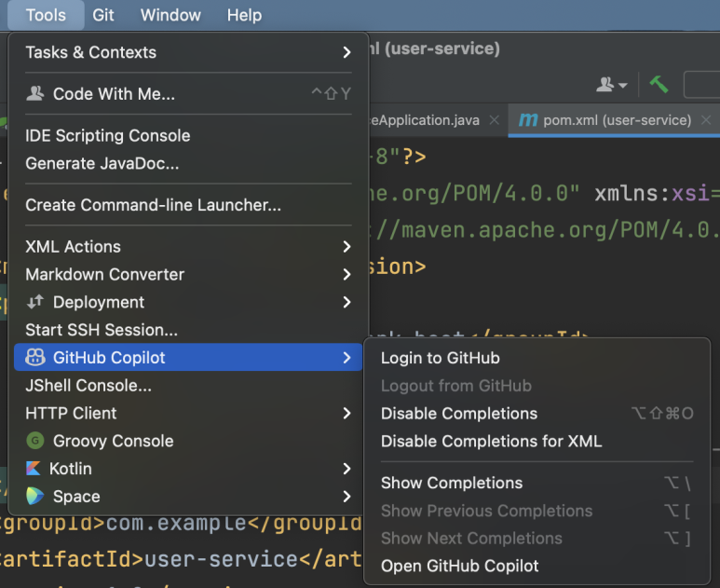720x588 pixels.
Task: Click the Kotlin logo icon
Action: [33, 469]
